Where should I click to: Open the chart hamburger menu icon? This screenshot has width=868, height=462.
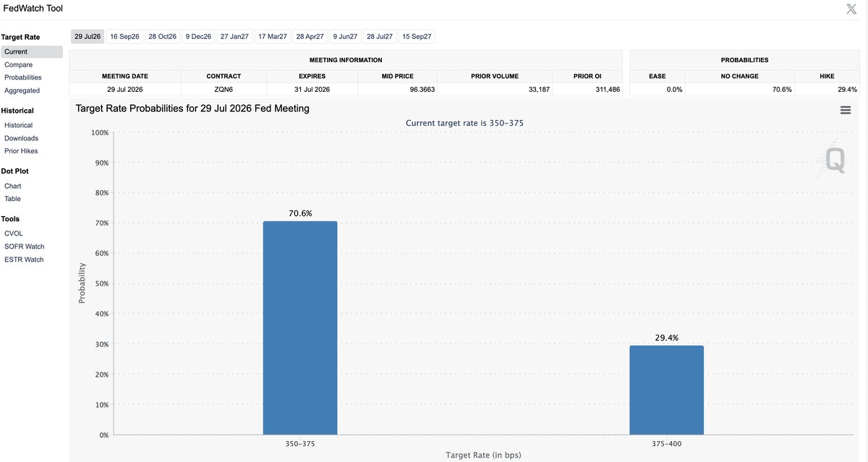click(x=846, y=110)
